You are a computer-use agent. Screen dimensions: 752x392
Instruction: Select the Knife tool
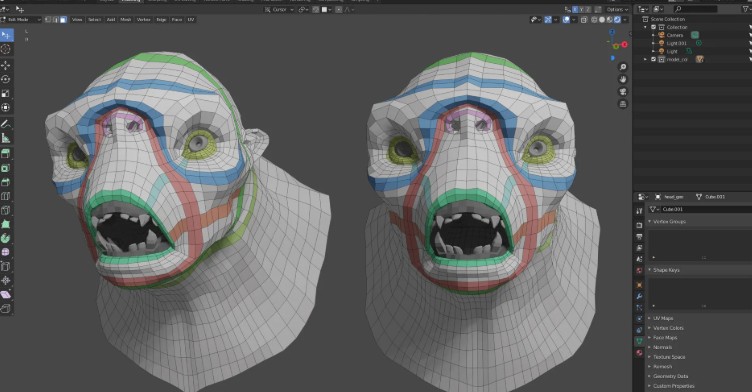(x=6, y=210)
